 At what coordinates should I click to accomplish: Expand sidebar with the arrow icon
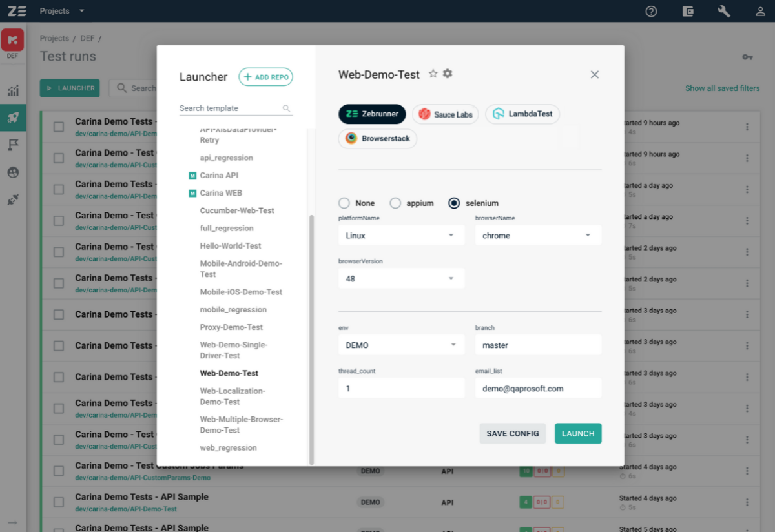(x=13, y=522)
